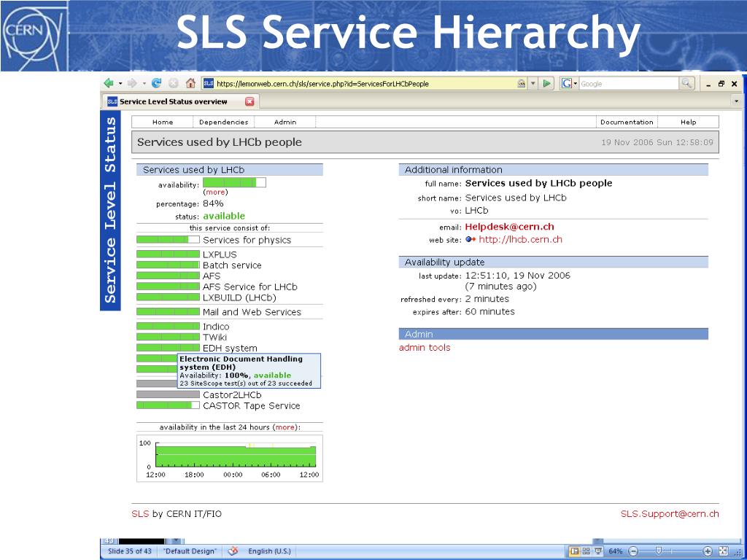Open the back history dropdown arrow
Image resolution: width=747 pixels, height=560 pixels.
pyautogui.click(x=120, y=84)
